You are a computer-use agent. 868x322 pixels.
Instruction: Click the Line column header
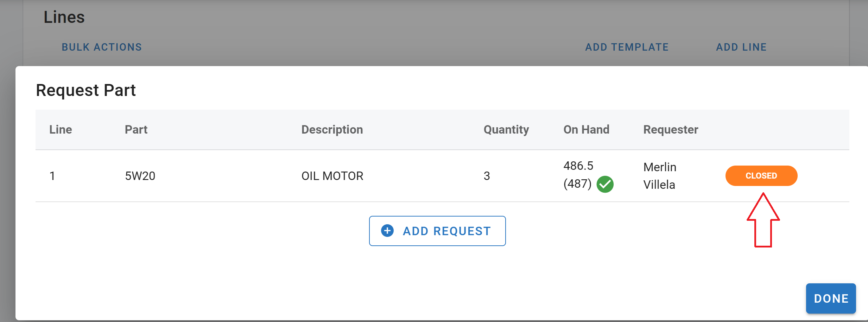tap(61, 130)
